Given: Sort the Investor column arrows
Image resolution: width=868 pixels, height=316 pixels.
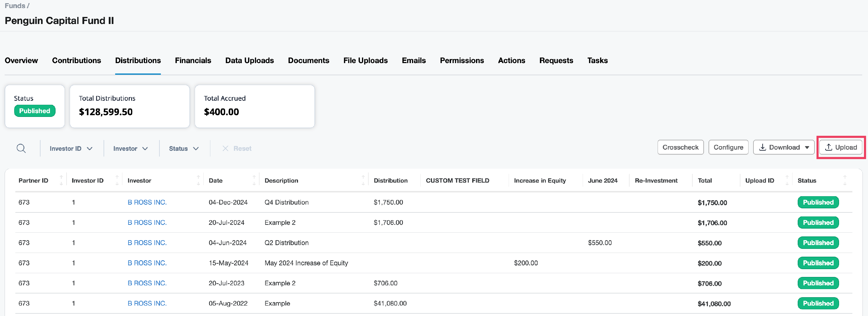Looking at the screenshot, I should (x=198, y=180).
